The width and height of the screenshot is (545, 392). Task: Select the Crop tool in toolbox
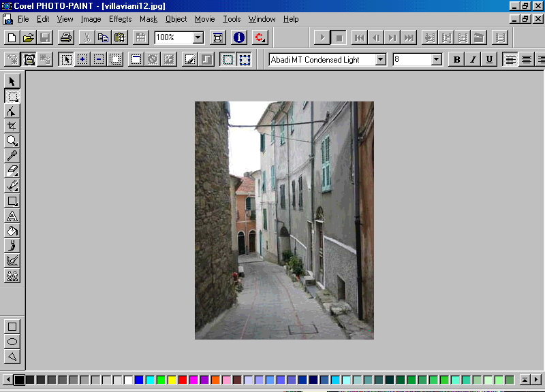(12, 126)
